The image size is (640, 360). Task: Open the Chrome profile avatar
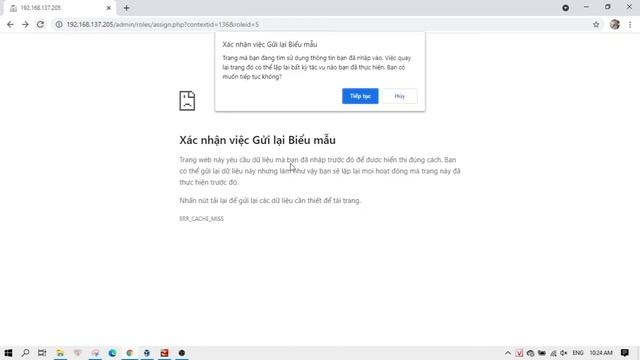pyautogui.click(x=615, y=24)
